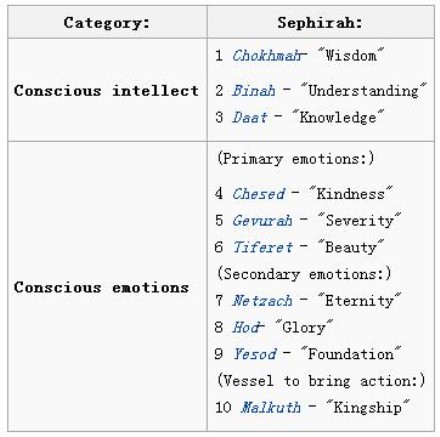Click the Primary emotions subheading text
This screenshot has height=437, width=440.
[295, 159]
